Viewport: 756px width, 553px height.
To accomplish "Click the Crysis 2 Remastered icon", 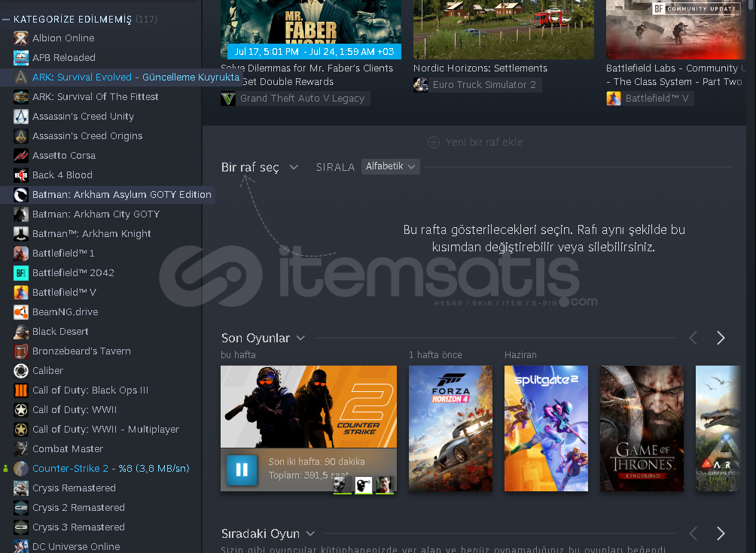I will (21, 508).
